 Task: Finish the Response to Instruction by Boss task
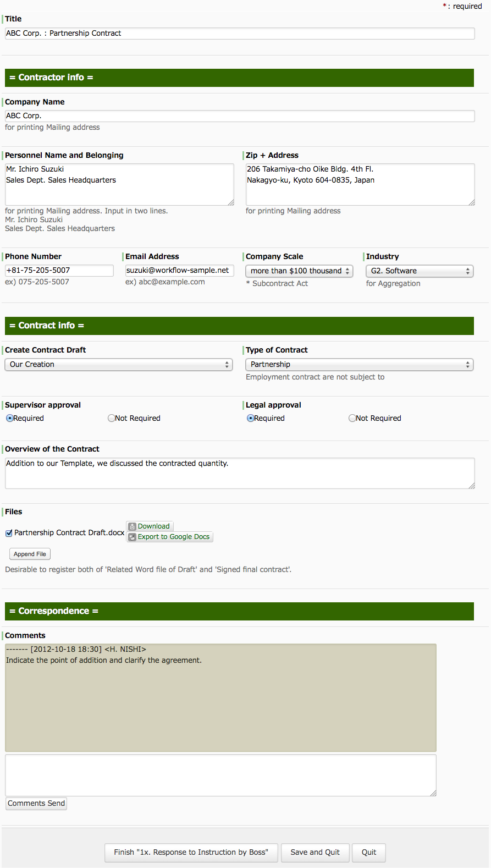coord(191,852)
